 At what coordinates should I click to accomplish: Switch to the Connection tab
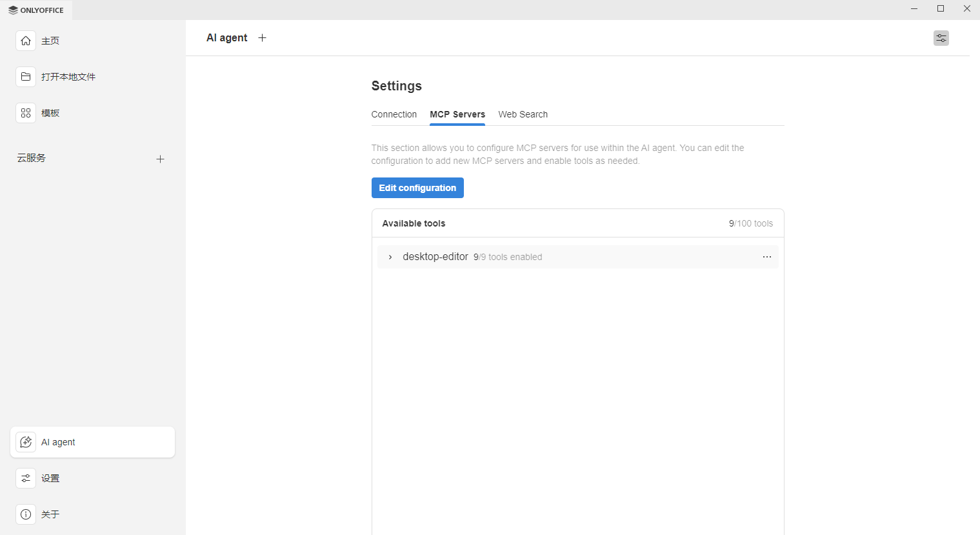click(x=394, y=114)
